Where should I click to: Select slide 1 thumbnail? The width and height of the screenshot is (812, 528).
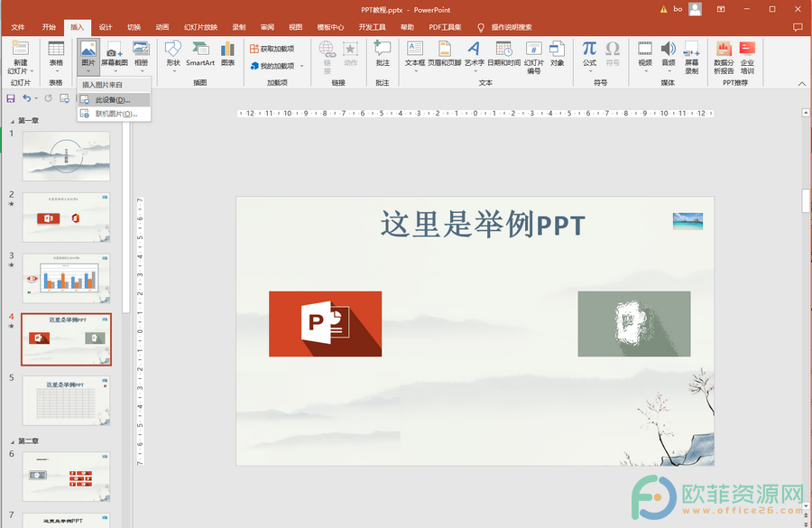66,156
